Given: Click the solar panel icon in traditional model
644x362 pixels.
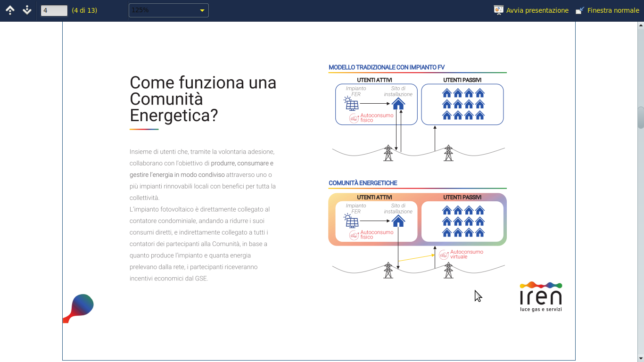Looking at the screenshot, I should (x=351, y=103).
